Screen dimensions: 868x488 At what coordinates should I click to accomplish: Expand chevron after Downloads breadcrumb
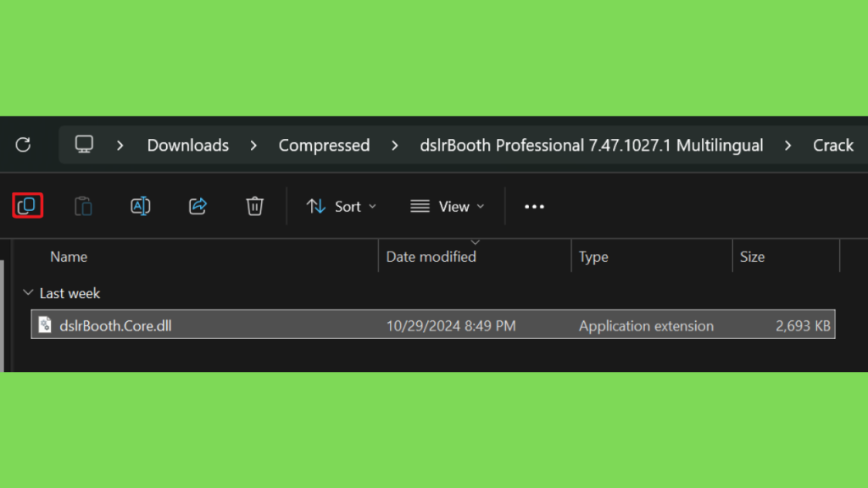pyautogui.click(x=253, y=146)
